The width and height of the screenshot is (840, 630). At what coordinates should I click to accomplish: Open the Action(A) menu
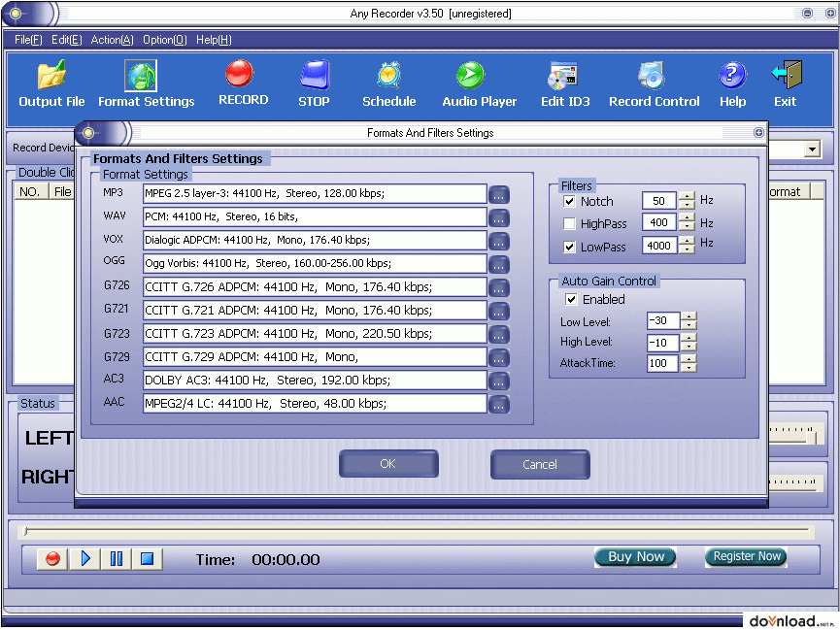[112, 40]
